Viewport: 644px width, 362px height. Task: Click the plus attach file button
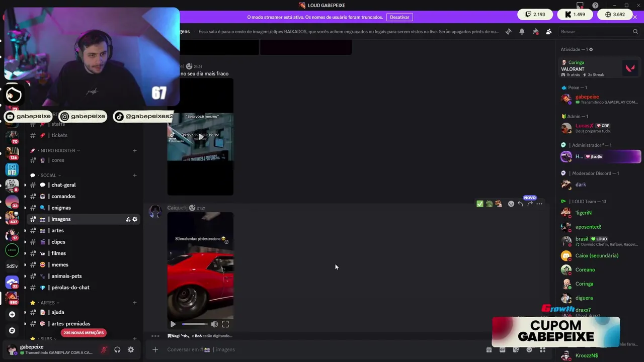click(155, 349)
